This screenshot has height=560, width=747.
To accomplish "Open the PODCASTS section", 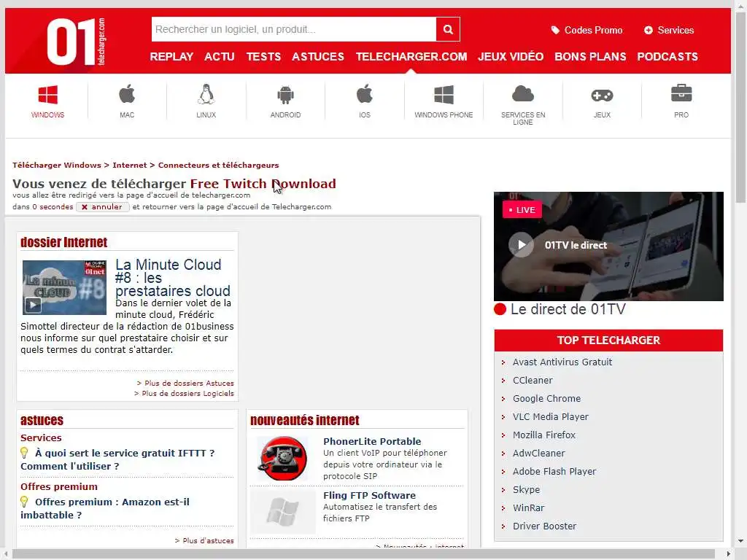I will (x=667, y=57).
